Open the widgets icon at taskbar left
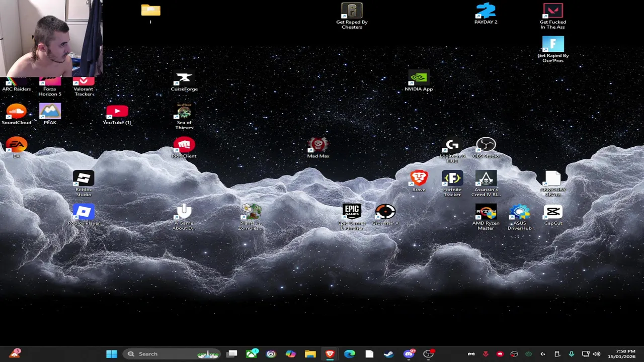The height and width of the screenshot is (362, 644). (15, 354)
